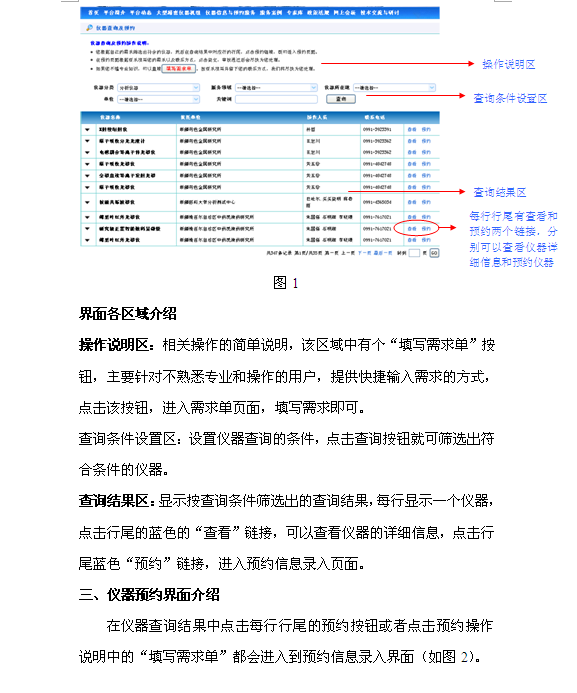Click the 查询 search button
The image size is (577, 693).
coord(341,99)
